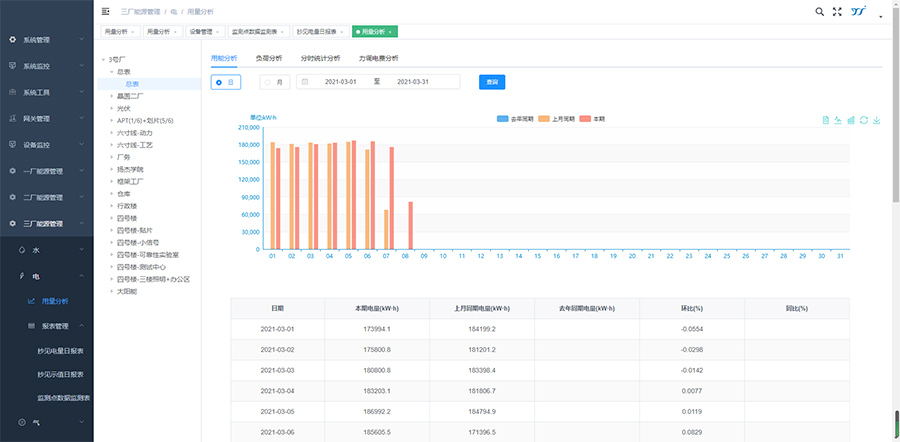Open search via magnifier icon
900x442 pixels.
click(819, 12)
